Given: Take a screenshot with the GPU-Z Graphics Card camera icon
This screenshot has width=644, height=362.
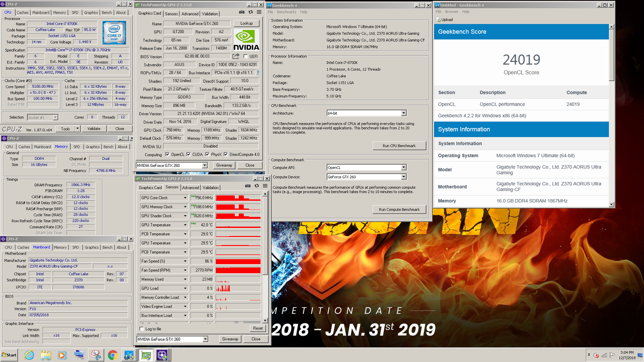Looking at the screenshot, I should (241, 12).
